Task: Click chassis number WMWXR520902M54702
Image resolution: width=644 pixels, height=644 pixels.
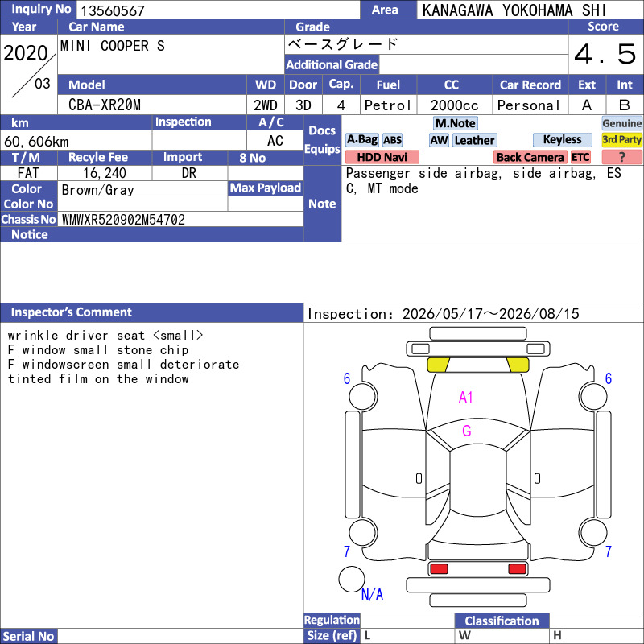Action: 123,220
